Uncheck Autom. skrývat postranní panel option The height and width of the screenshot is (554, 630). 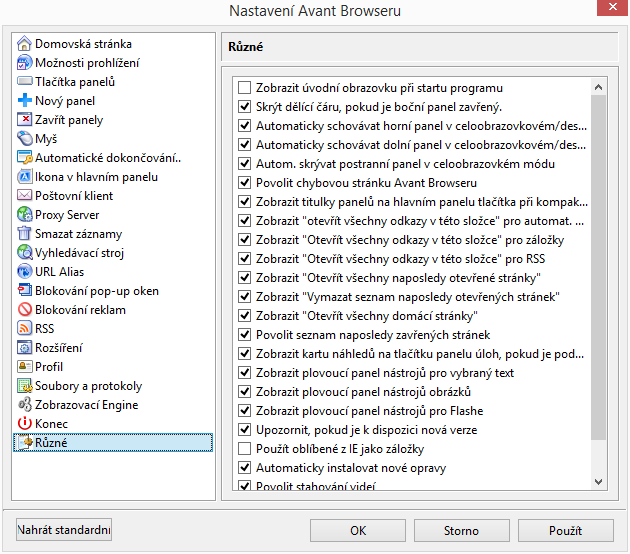click(244, 164)
